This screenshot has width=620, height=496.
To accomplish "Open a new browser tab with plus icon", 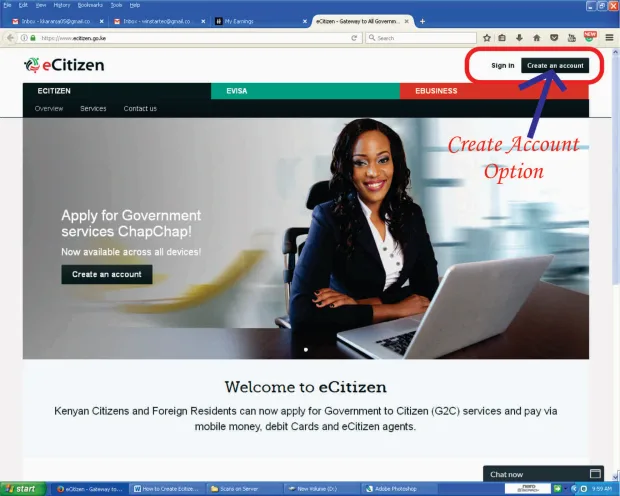I will coord(422,21).
